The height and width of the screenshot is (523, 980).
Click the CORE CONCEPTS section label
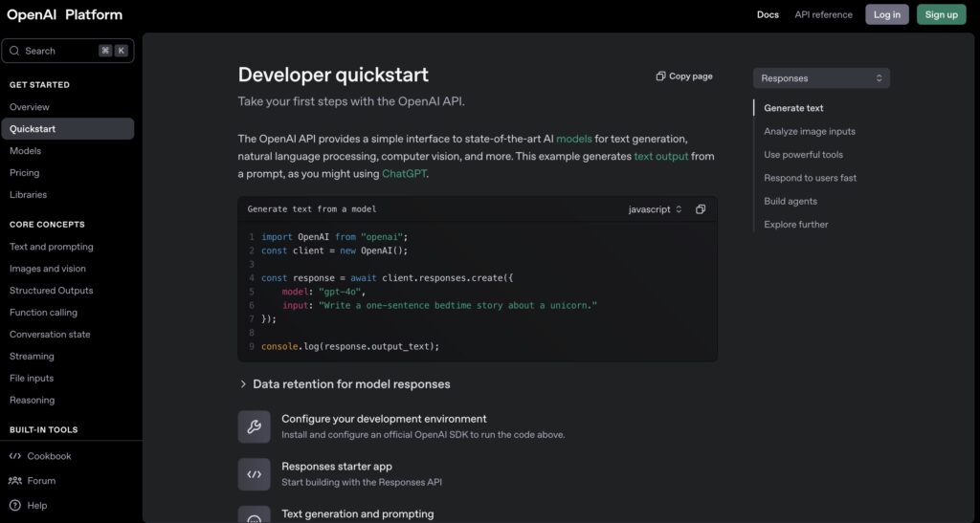pos(47,225)
